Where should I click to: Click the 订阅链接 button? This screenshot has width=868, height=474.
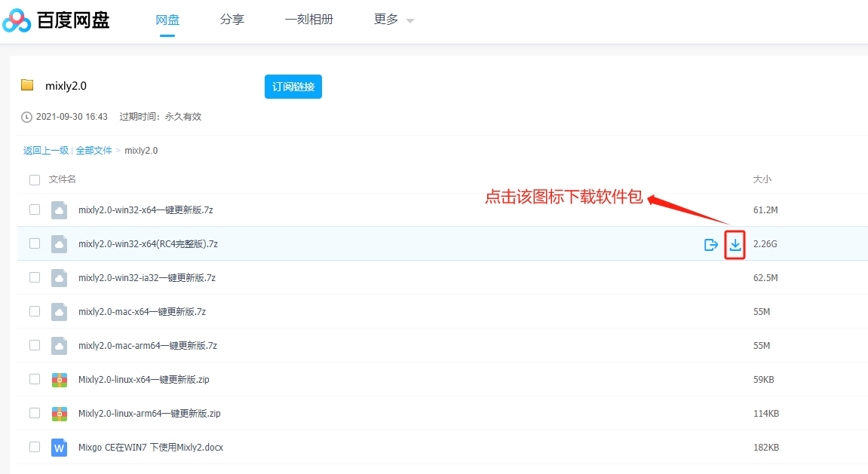pos(293,87)
